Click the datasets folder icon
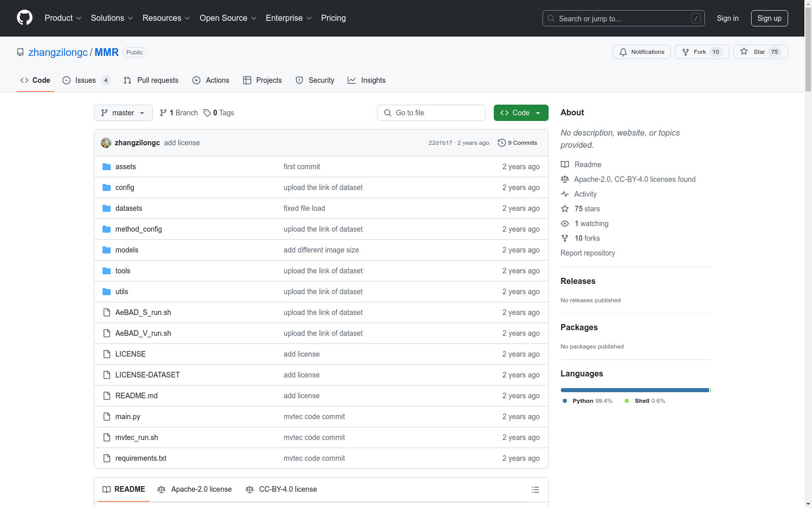 click(x=107, y=208)
